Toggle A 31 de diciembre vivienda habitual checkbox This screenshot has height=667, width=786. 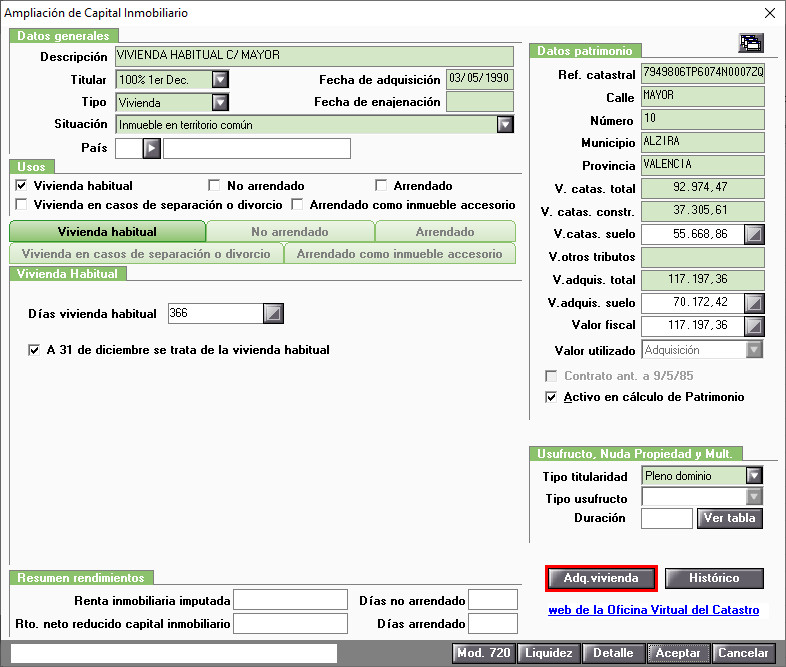click(34, 350)
